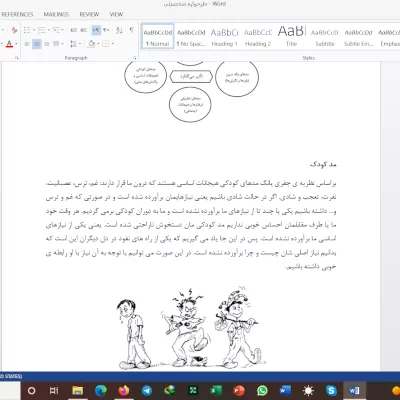Screen dimensions: 400x400
Task: Open File Explorer from the taskbar
Action: (x=78, y=390)
